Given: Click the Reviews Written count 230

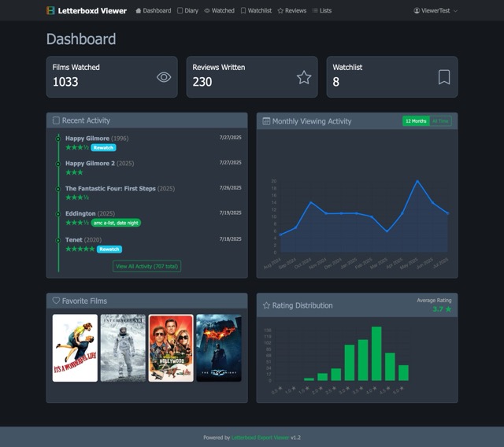Looking at the screenshot, I should click(x=202, y=82).
